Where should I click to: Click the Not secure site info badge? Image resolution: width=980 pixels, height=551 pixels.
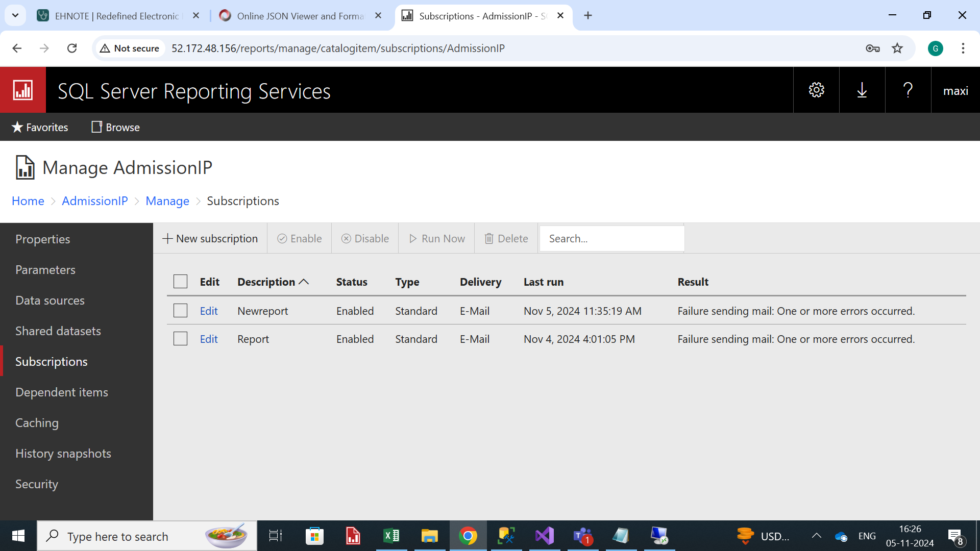130,48
